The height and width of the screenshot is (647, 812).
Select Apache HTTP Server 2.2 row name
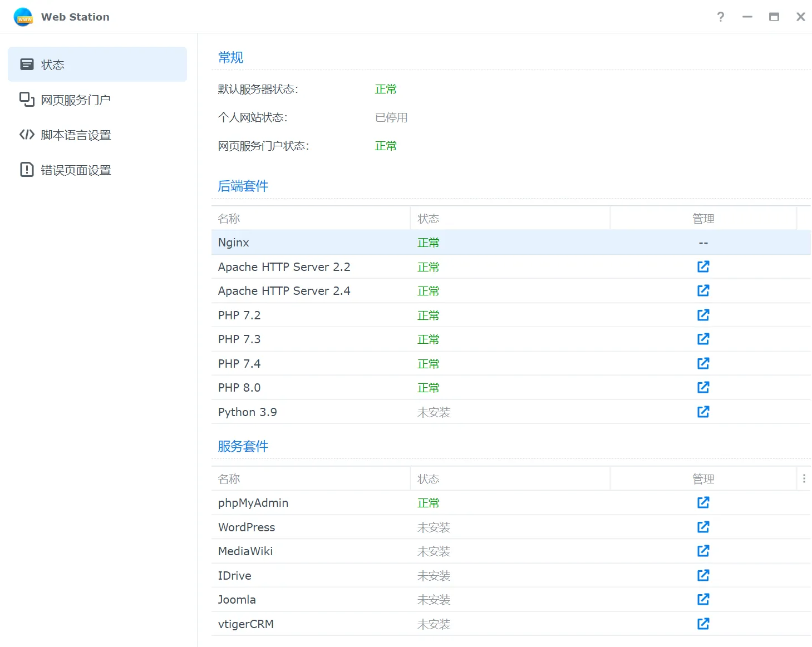(284, 266)
